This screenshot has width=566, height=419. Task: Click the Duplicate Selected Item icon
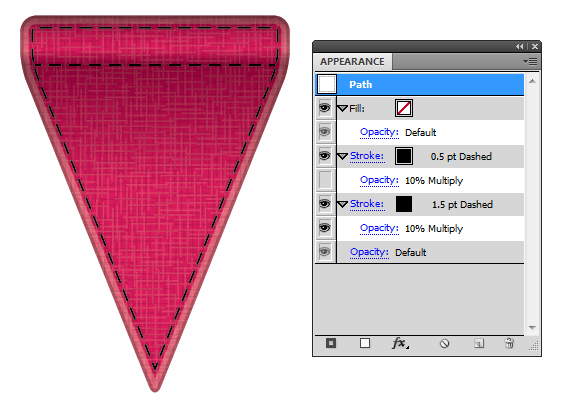coord(479,343)
